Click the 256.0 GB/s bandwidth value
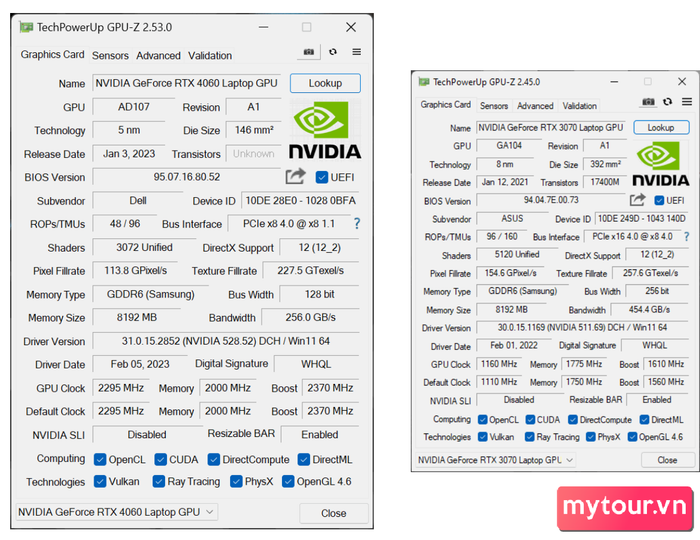Screen dimensions: 700x540 click(x=310, y=317)
